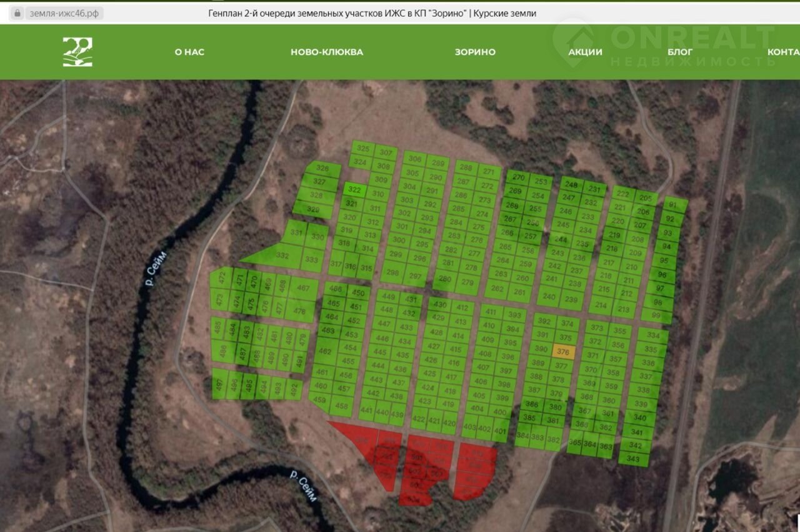
Task: Select plot 467 on the map
Action: click(303, 288)
